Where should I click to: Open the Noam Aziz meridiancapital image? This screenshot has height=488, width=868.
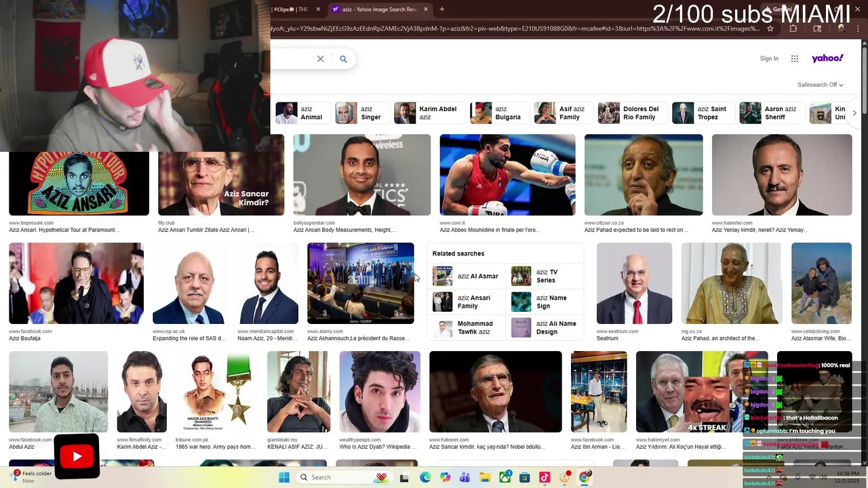pos(268,283)
